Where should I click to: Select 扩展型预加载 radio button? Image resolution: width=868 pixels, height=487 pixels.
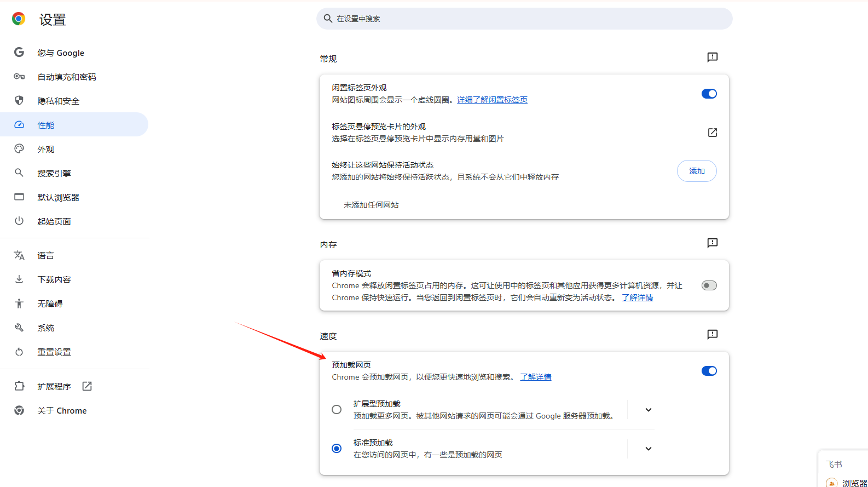click(x=337, y=410)
